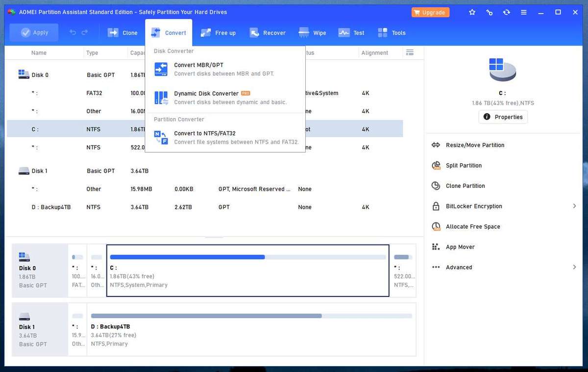Screen dimensions: 588x372
Task: Click the share icon in title bar
Action: [489, 12]
